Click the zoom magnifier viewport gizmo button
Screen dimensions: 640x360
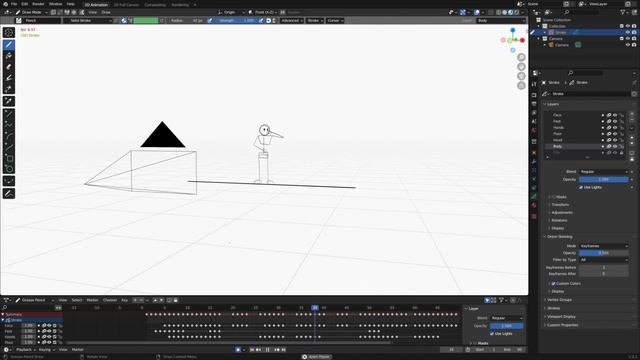[x=521, y=57]
